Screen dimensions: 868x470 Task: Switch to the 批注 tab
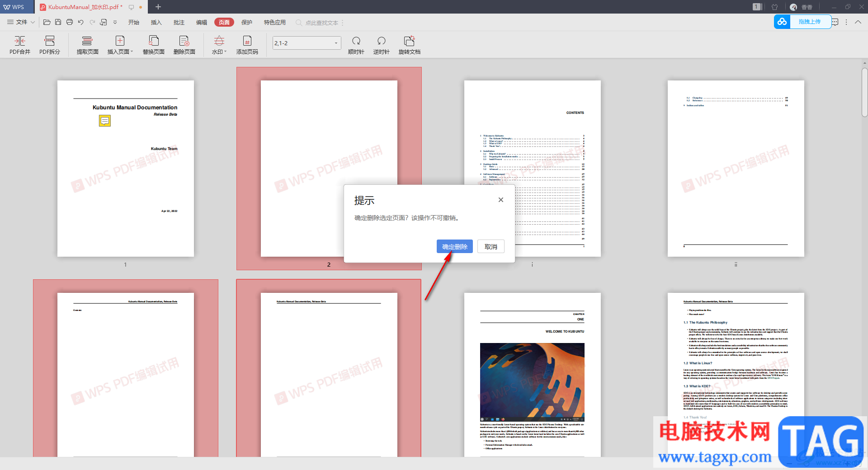click(179, 22)
